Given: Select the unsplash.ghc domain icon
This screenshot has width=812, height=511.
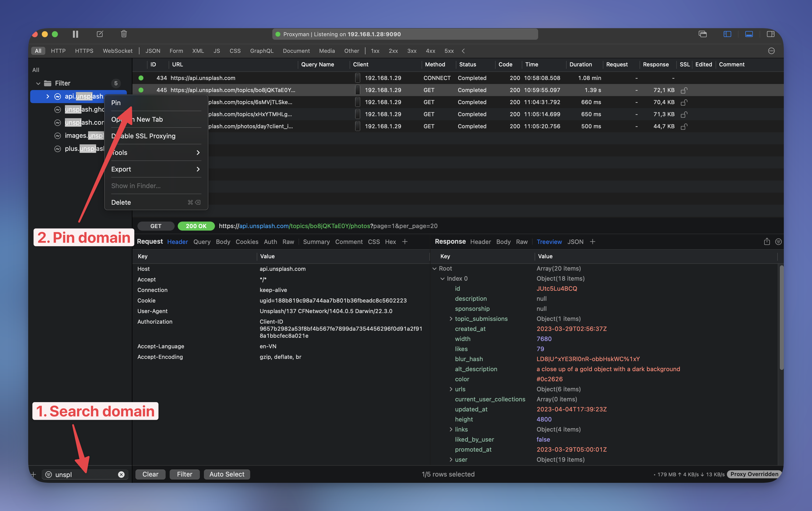Looking at the screenshot, I should click(x=58, y=109).
